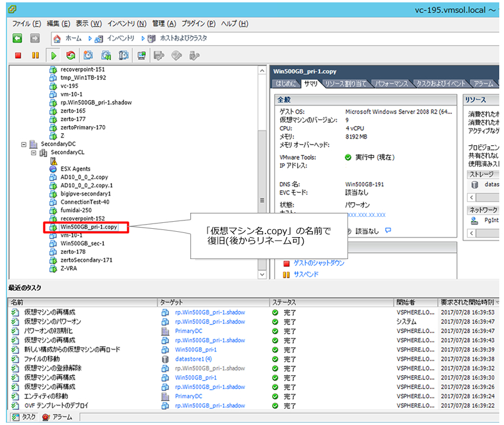This screenshot has height=425, width=504.
Task: Click the Reset VM toolbar icon
Action: [x=71, y=56]
